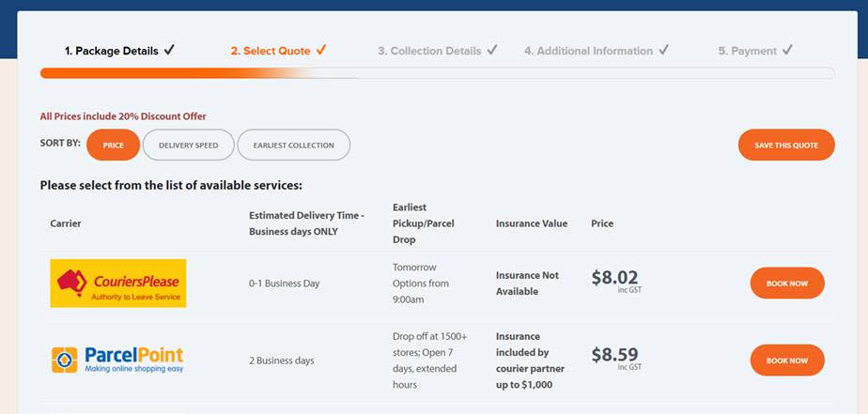Screen dimensions: 868x414
Task: Click the Additional Information checkmark icon
Action: click(664, 51)
